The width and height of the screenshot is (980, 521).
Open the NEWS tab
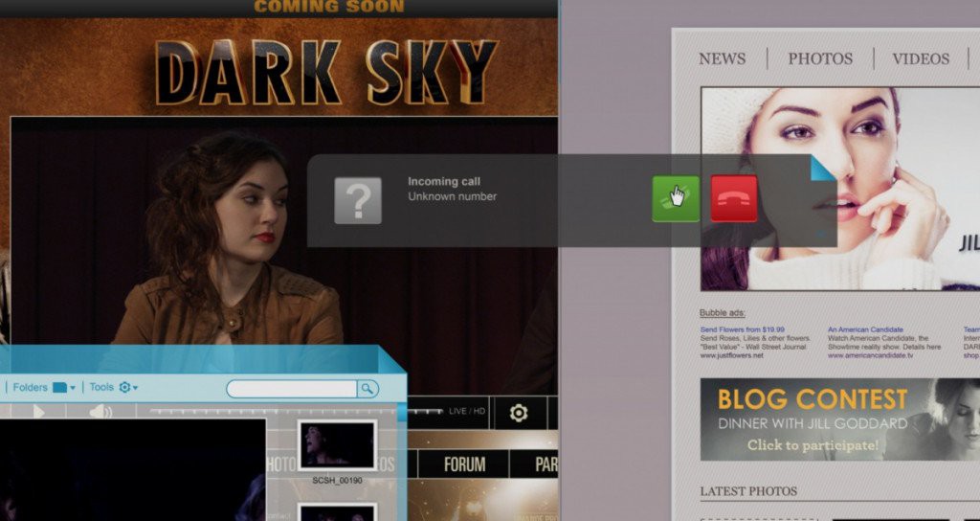(x=722, y=58)
